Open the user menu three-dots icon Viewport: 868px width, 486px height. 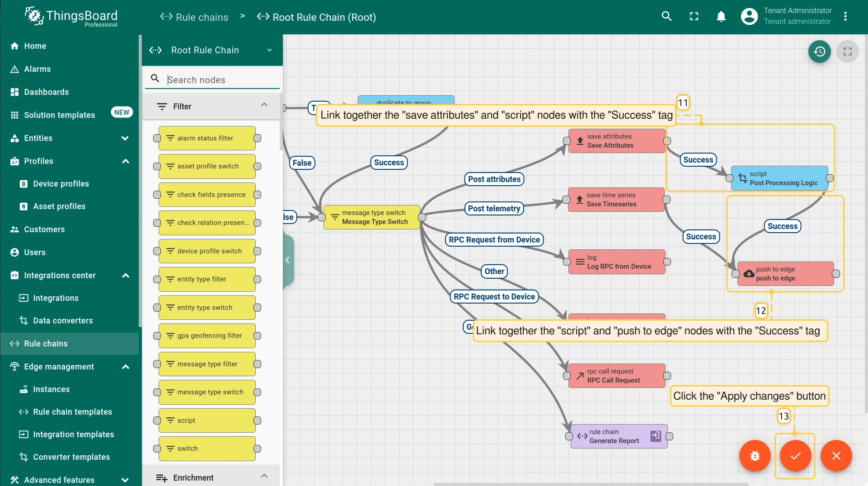pyautogui.click(x=845, y=17)
